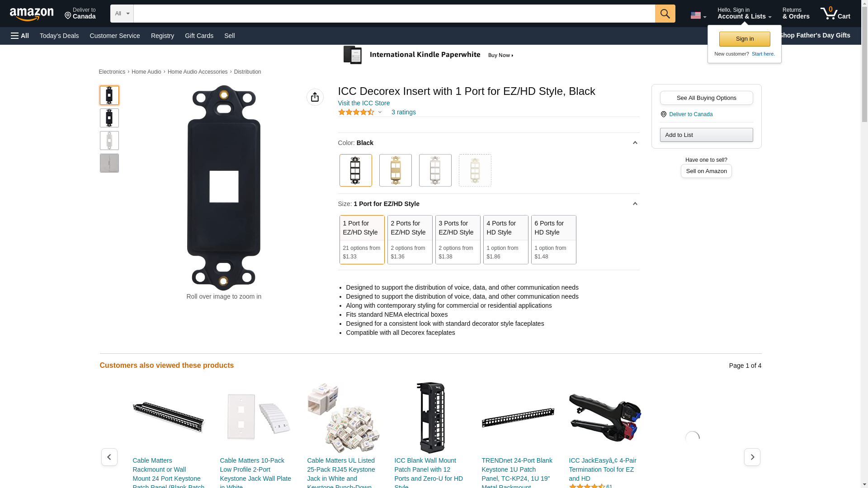The image size is (868, 488).
Task: Go to next carousel page arrow
Action: coord(752,457)
